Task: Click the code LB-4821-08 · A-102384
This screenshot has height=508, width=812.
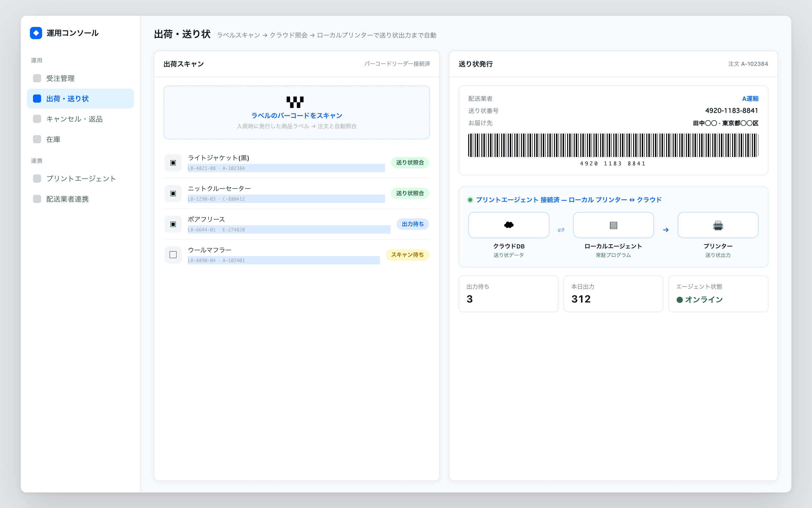Action: click(x=216, y=168)
